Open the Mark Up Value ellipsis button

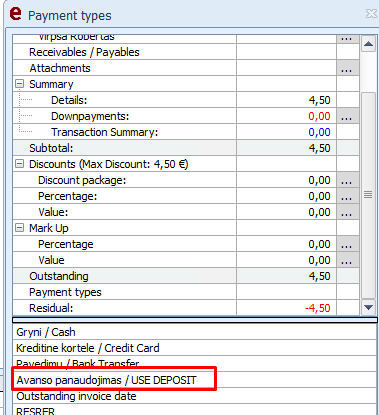click(347, 260)
